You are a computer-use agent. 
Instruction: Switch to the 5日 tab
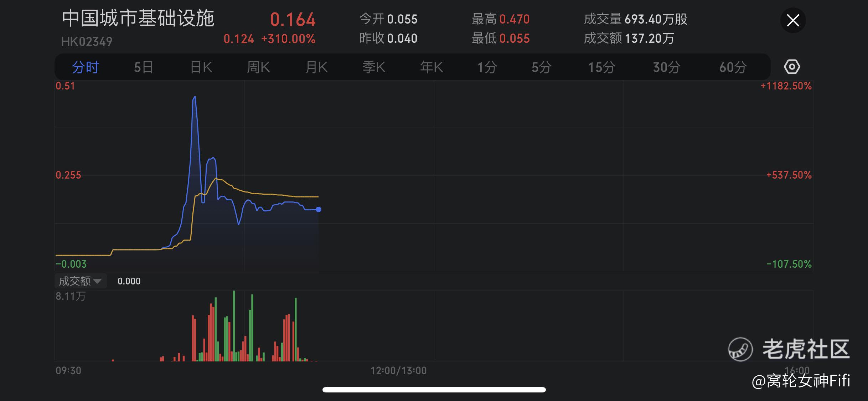click(144, 67)
